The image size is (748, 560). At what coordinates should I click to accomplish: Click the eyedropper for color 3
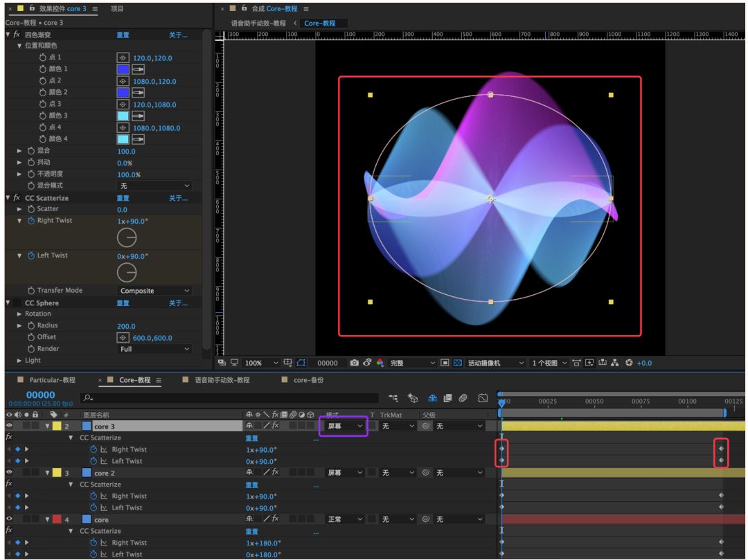pos(138,116)
